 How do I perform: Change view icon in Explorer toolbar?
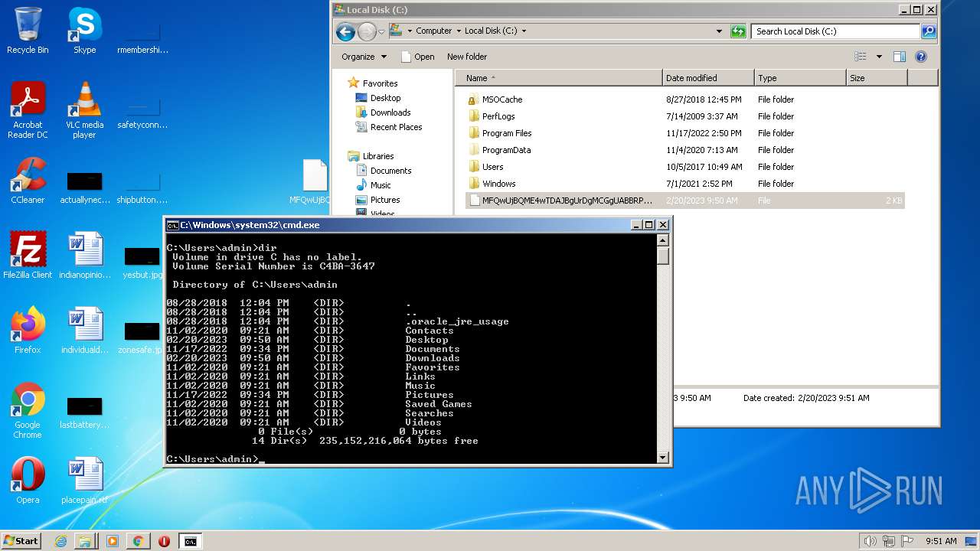pyautogui.click(x=861, y=57)
